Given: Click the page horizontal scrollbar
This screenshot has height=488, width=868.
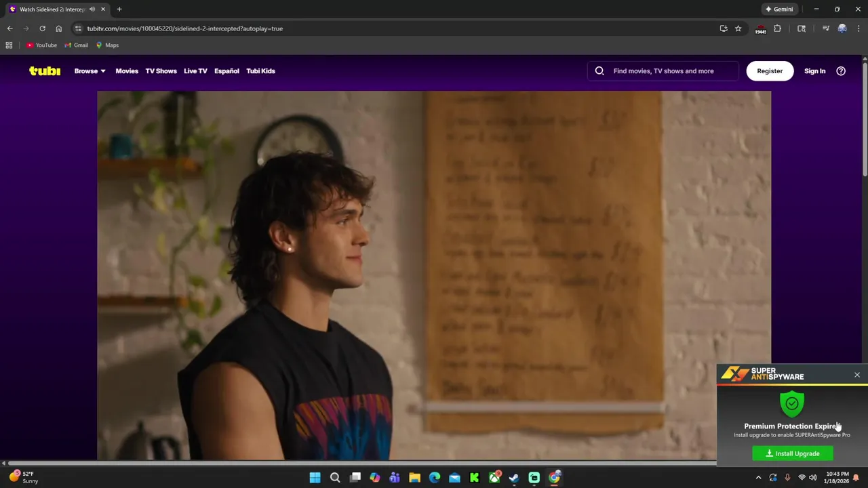Looking at the screenshot, I should (x=361, y=463).
